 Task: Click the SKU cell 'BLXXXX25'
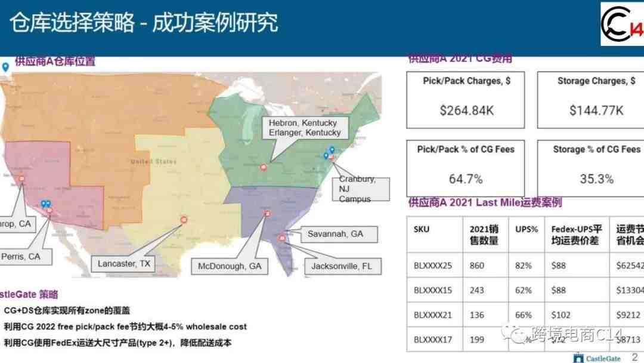click(432, 266)
